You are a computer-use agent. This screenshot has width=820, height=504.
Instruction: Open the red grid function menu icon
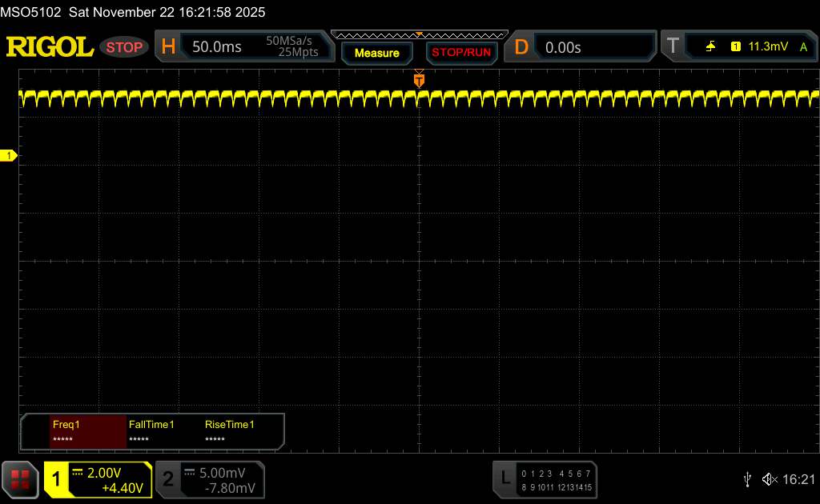click(20, 479)
